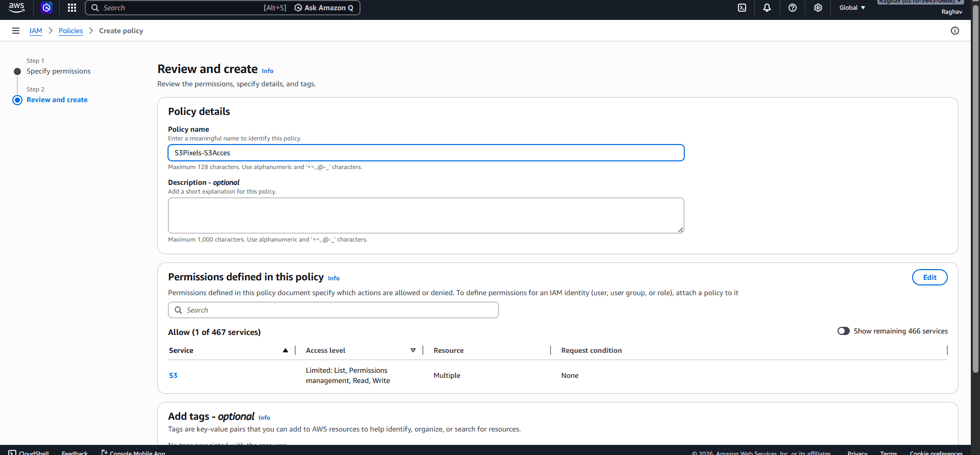
Task: Click the Multiple resource cell
Action: [x=447, y=375]
